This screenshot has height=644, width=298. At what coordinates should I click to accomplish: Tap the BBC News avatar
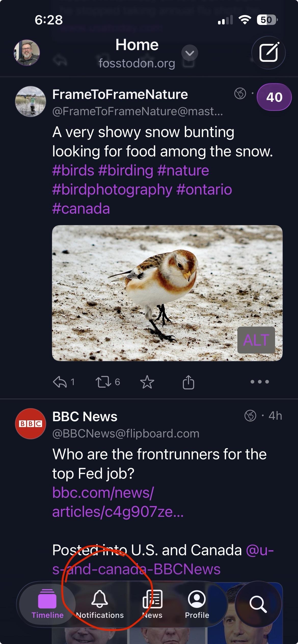(x=31, y=423)
